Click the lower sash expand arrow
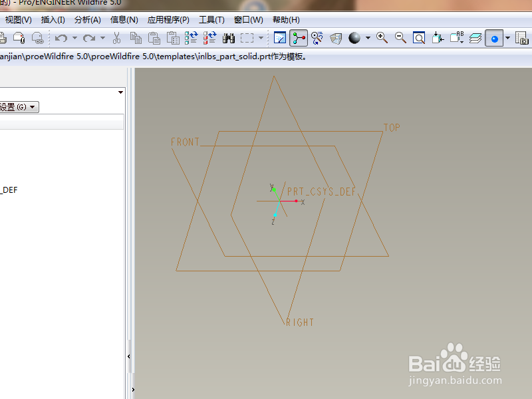This screenshot has height=399, width=532. (133, 390)
